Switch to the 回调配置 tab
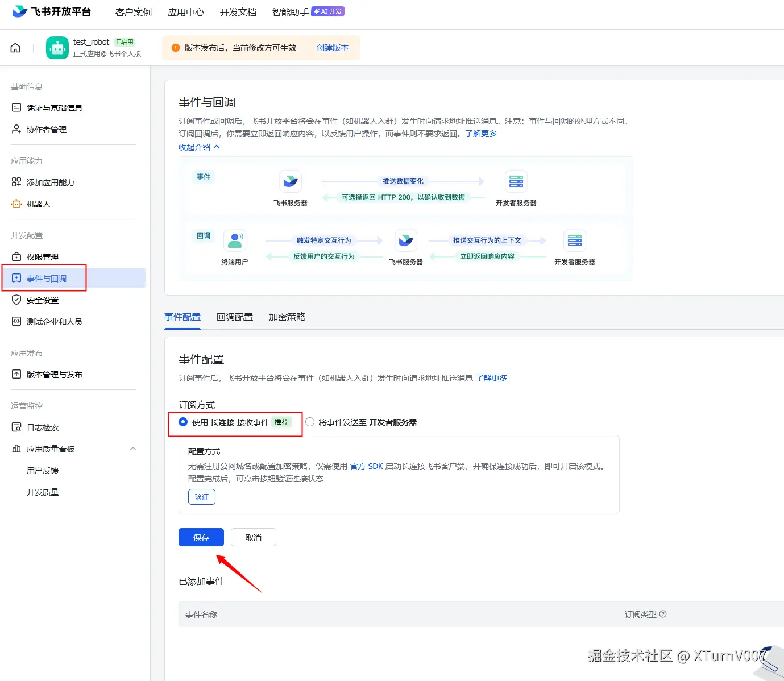This screenshot has height=681, width=784. pos(234,317)
